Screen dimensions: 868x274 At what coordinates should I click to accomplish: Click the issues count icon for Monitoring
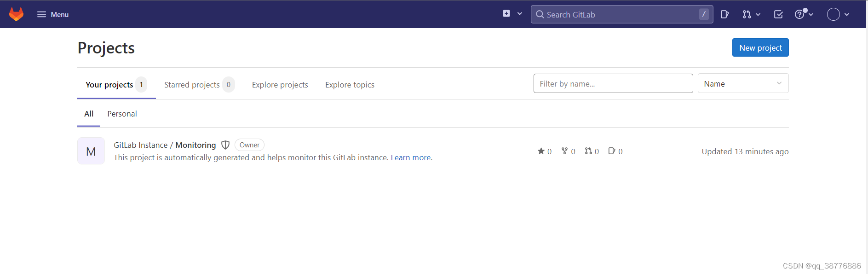click(x=612, y=151)
